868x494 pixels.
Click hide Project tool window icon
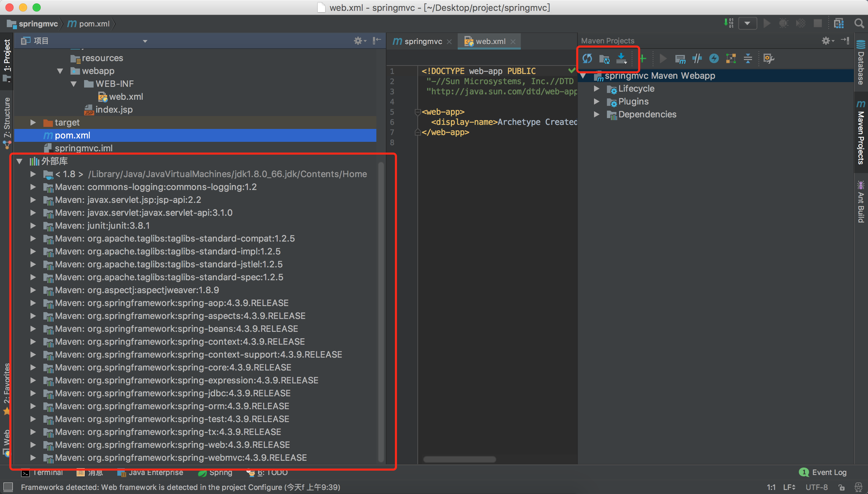377,41
